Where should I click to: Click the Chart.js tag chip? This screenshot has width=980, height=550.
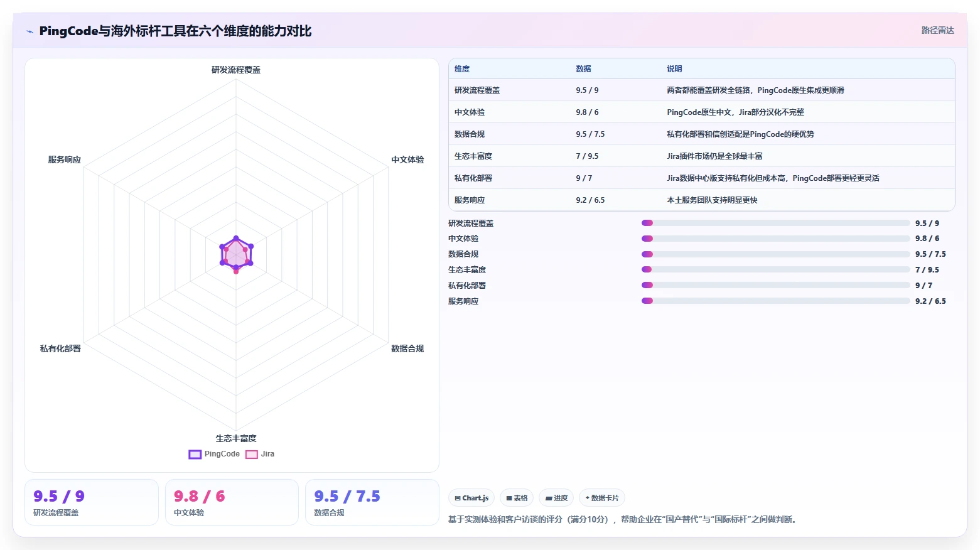[471, 498]
